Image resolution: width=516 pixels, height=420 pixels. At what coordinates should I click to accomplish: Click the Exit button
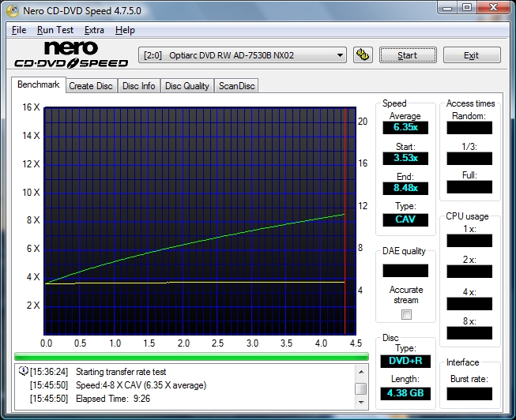pyautogui.click(x=472, y=55)
